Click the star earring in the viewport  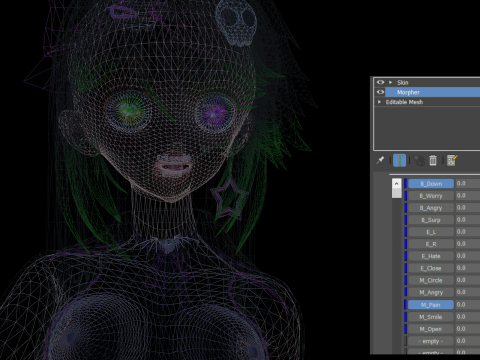coord(229,199)
